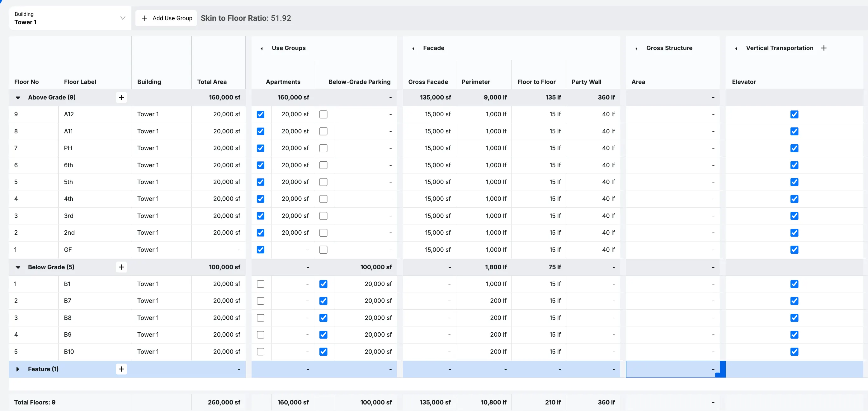Screen dimensions: 868x411
Task: Collapse the Use Groups column group arrow
Action: pyautogui.click(x=262, y=48)
